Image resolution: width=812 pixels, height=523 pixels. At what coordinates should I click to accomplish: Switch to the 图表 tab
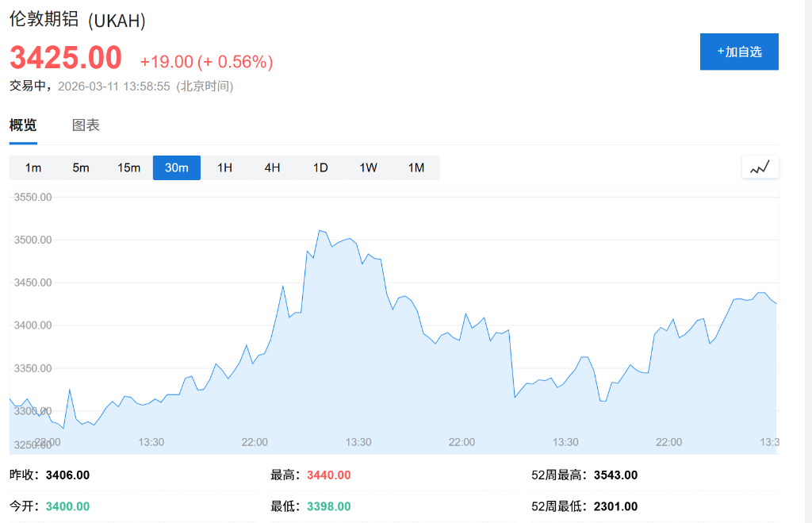pyautogui.click(x=85, y=125)
